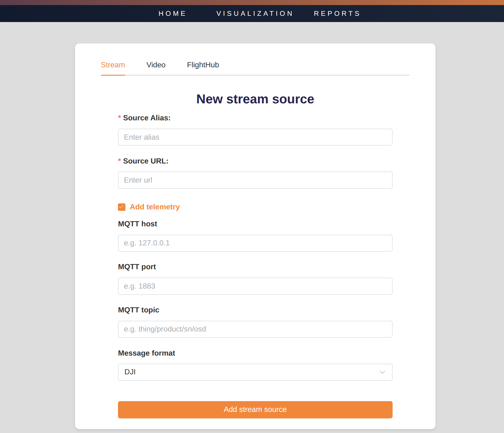Uncheck the Add telemetry checkbox

coord(122,207)
